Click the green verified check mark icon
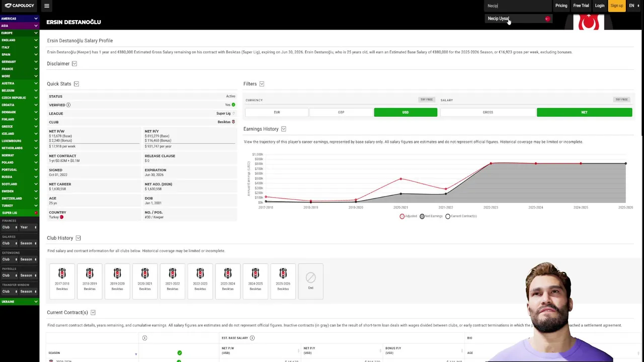Image resolution: width=644 pixels, height=362 pixels. coord(233,105)
